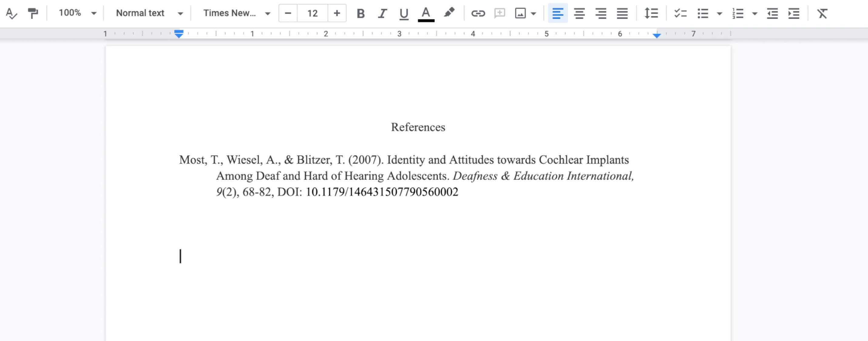Decrease font size with minus button
The height and width of the screenshot is (341, 868).
tap(288, 13)
